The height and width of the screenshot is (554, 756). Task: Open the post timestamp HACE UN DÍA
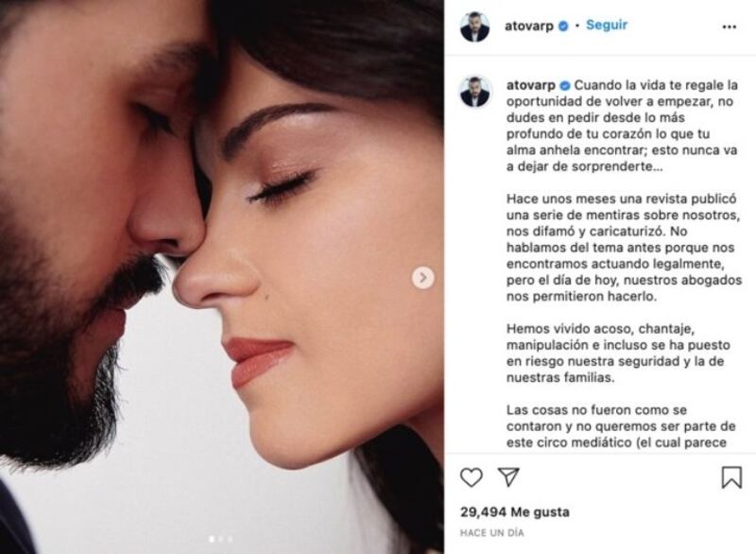click(491, 533)
